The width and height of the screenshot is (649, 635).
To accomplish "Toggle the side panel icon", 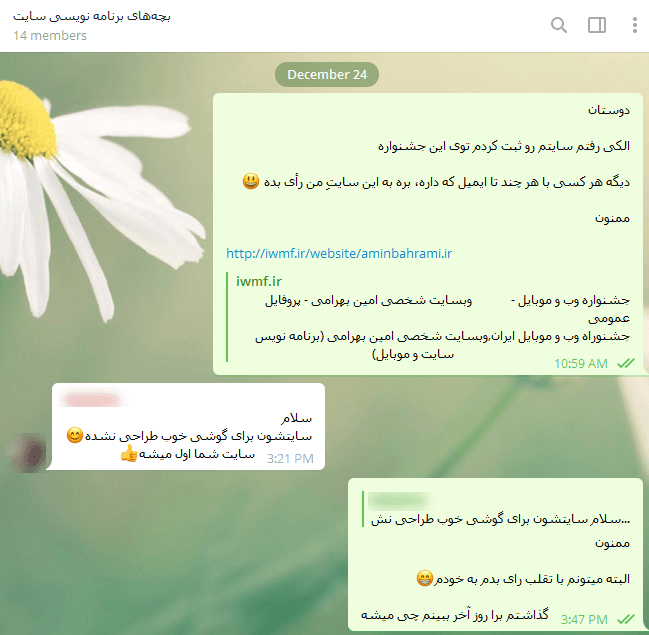I will (x=597, y=25).
